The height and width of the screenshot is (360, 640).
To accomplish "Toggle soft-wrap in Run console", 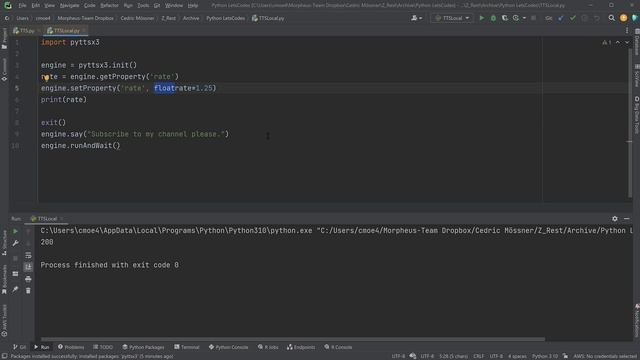I will click(28, 255).
